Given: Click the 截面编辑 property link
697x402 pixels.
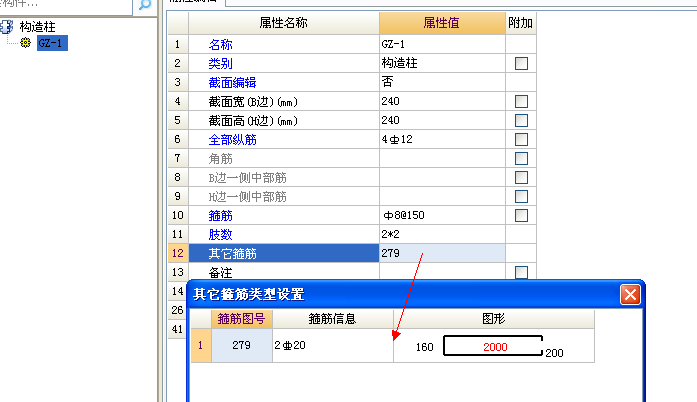Looking at the screenshot, I should tap(232, 83).
